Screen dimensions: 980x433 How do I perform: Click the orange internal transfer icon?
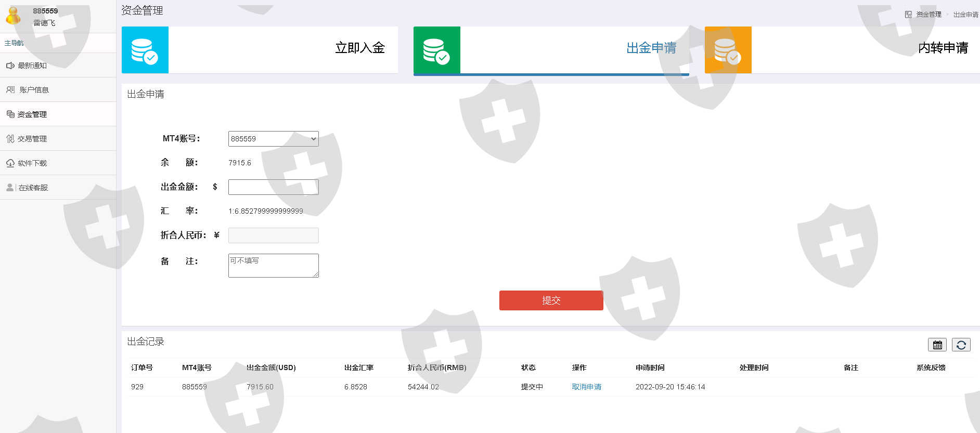(728, 50)
